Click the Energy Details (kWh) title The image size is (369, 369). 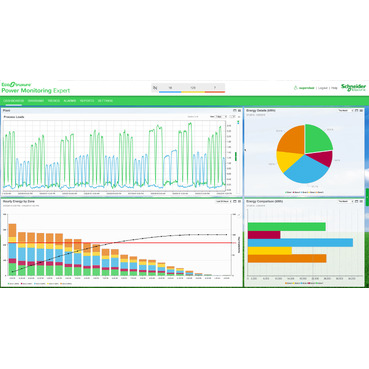click(261, 110)
